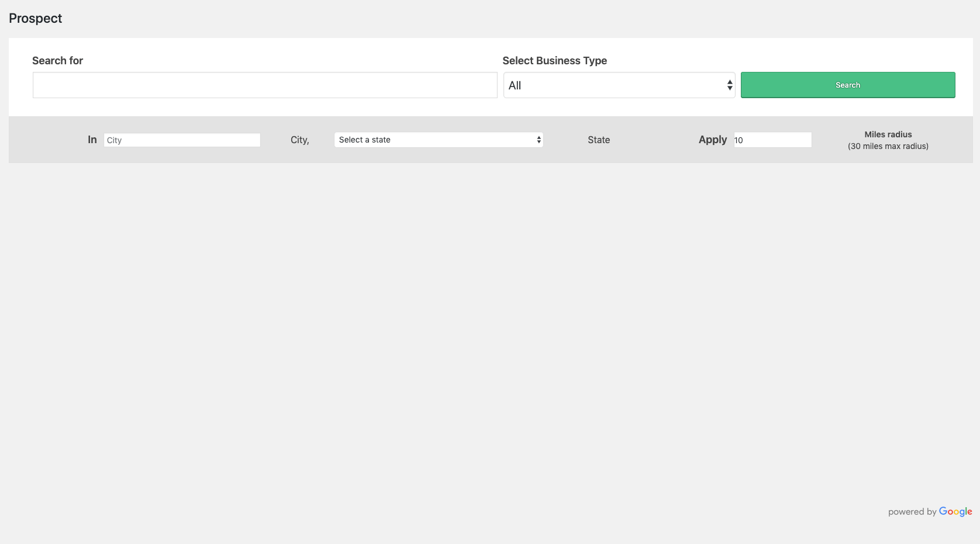Click the 'Apply' label text
This screenshot has width=980, height=544.
pyautogui.click(x=713, y=140)
